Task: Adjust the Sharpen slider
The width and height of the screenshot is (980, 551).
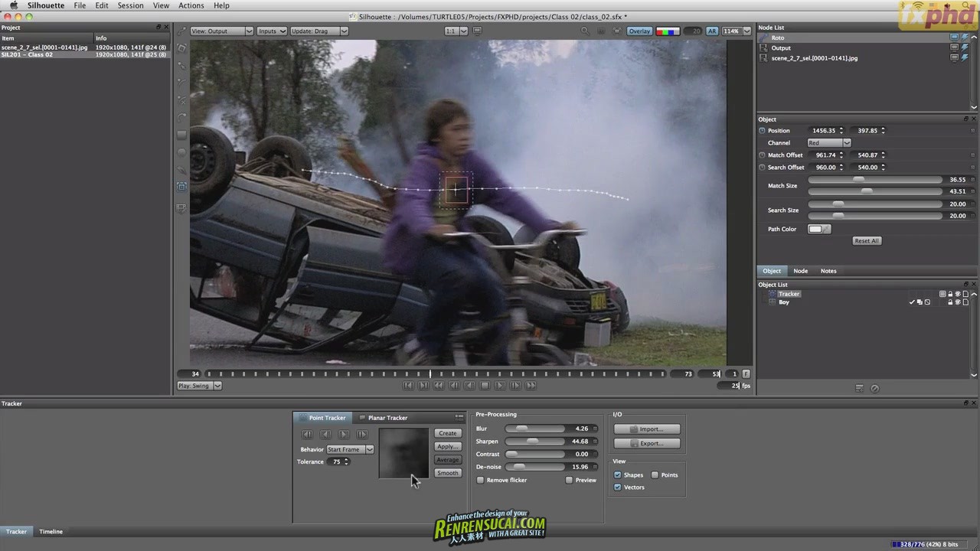Action: (x=534, y=441)
